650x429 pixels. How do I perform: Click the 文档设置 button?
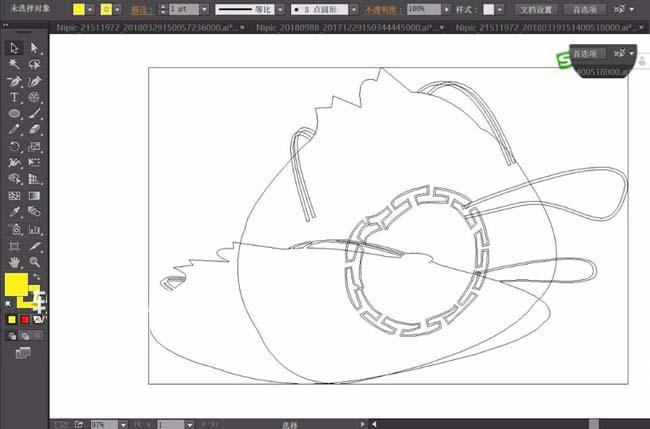536,10
